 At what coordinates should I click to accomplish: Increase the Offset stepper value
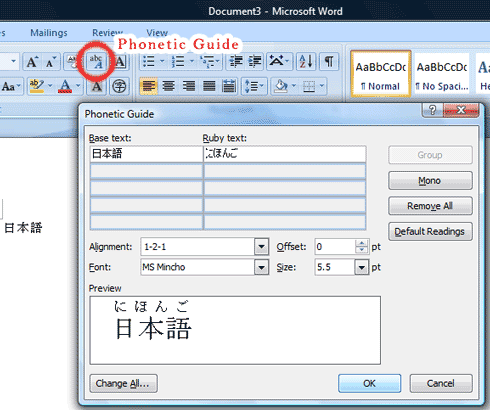click(x=361, y=243)
